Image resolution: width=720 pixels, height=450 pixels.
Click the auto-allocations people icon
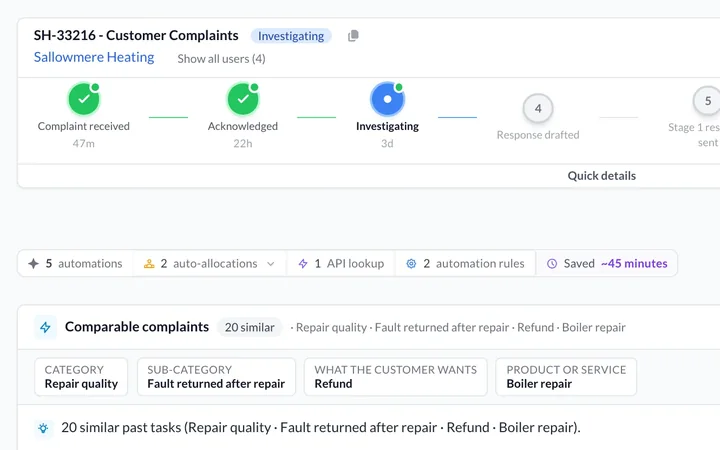pos(149,264)
